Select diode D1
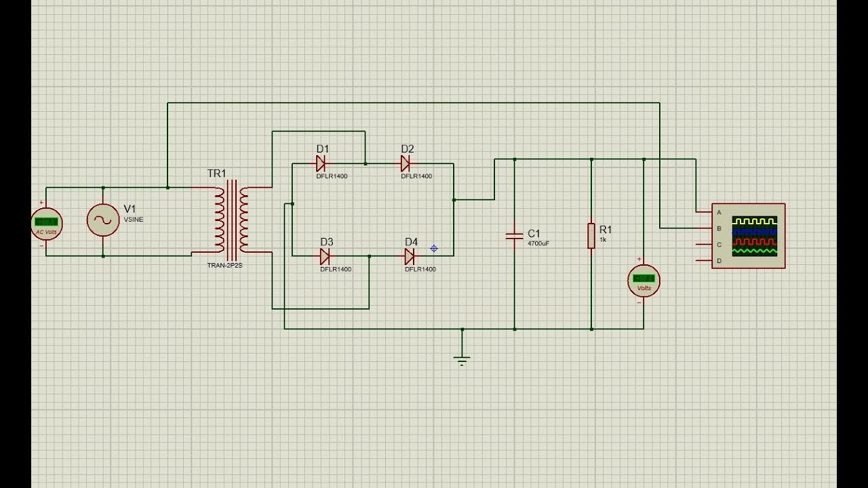Viewport: 868px width, 488px height. (321, 163)
